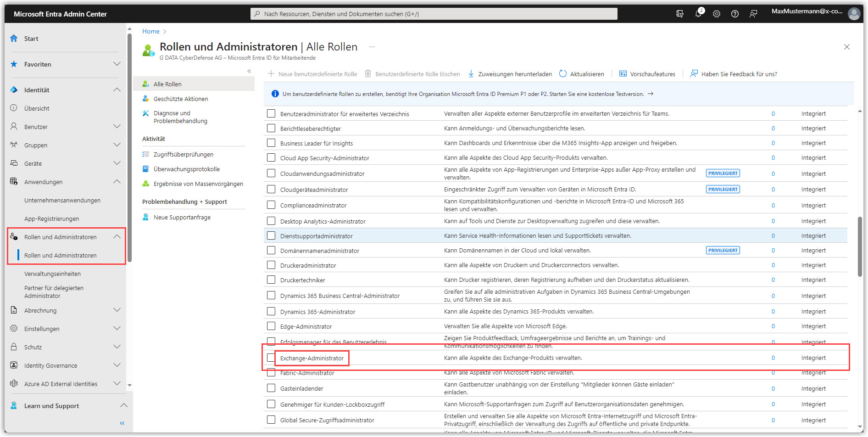Check the Global Secure-Zugriffsadministrator checkbox

click(271, 420)
